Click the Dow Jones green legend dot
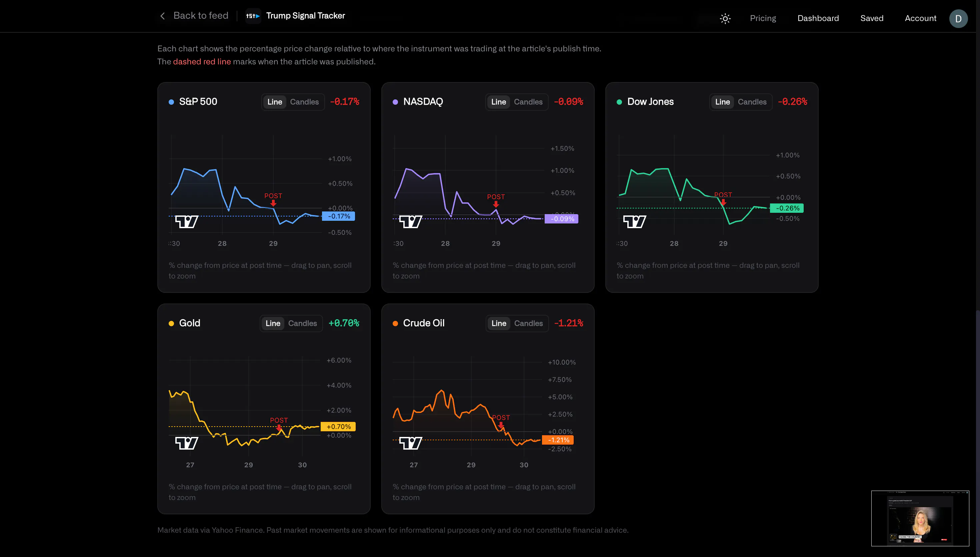Image resolution: width=980 pixels, height=557 pixels. tap(619, 102)
